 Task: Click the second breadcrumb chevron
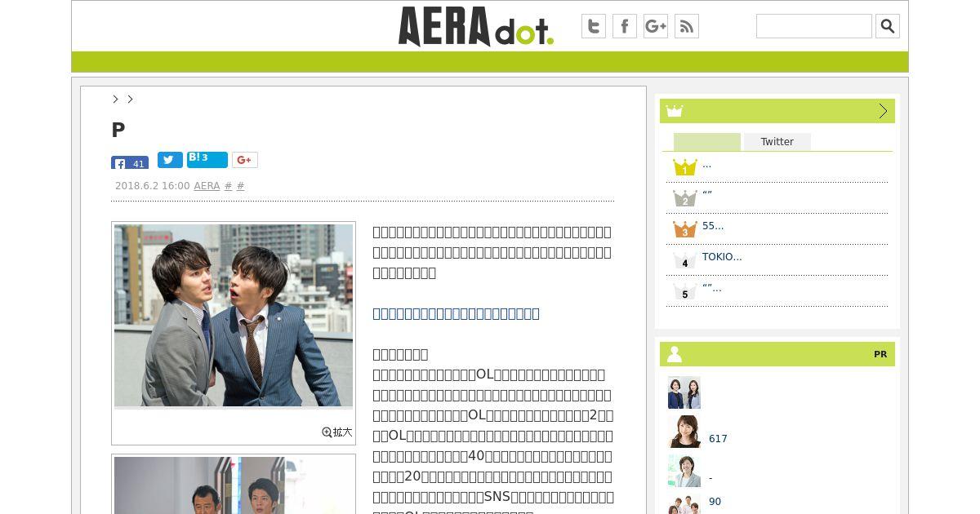tap(130, 99)
